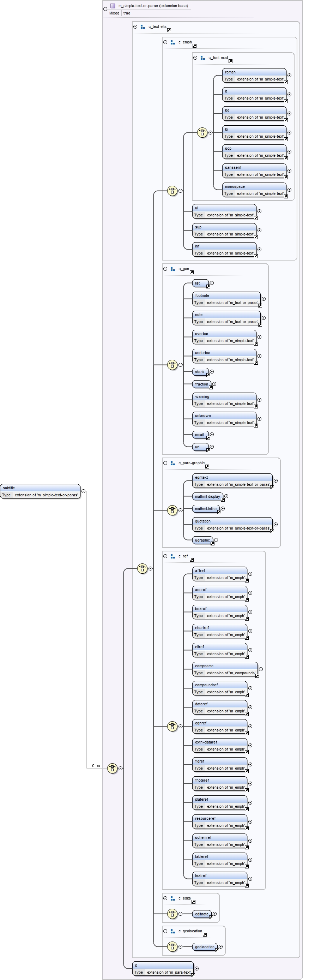Select the mathml-display element
The image size is (309, 980).
pos(207,496)
